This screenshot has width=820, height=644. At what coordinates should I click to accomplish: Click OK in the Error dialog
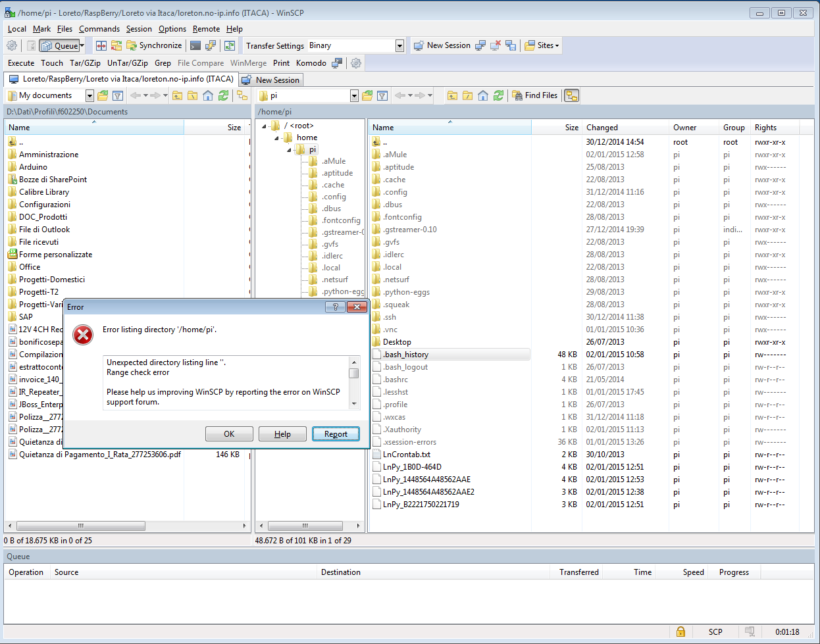click(229, 433)
